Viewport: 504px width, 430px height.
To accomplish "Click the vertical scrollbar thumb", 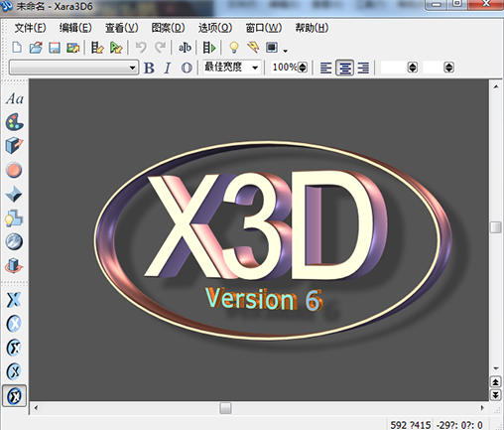I will click(x=495, y=227).
